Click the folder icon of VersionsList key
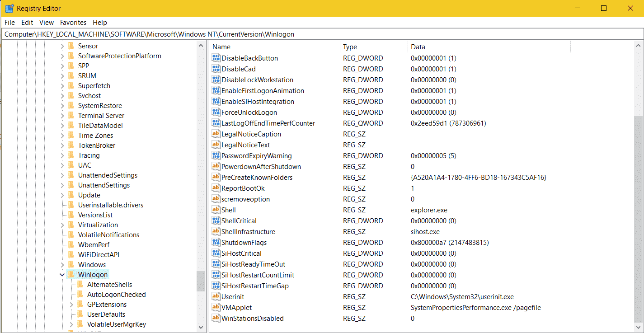This screenshot has height=333, width=644. tap(71, 215)
